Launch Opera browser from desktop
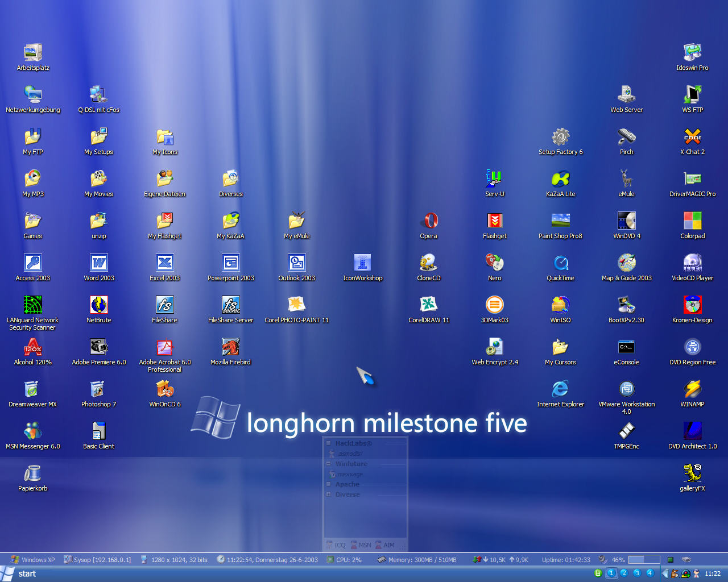Screen dimensions: 728x582 (428, 221)
